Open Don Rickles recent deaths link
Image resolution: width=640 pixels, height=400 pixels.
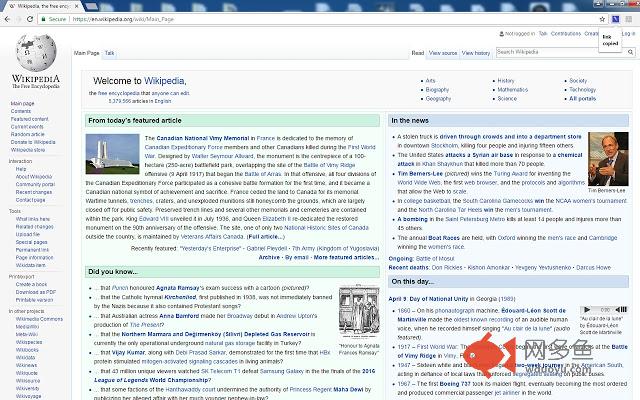(x=447, y=268)
